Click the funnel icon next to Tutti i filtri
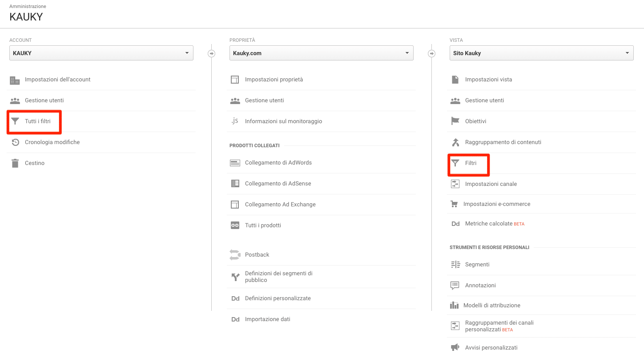This screenshot has width=644, height=354. (15, 121)
